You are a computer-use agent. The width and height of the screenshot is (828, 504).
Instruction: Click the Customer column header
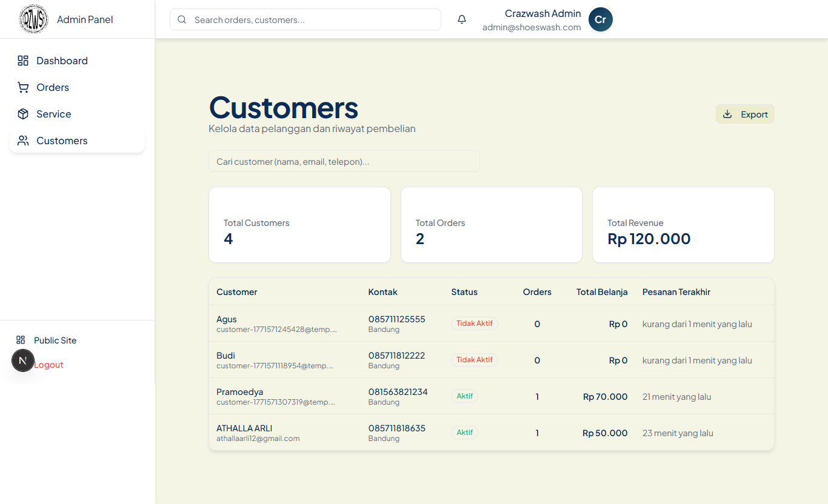[237, 292]
